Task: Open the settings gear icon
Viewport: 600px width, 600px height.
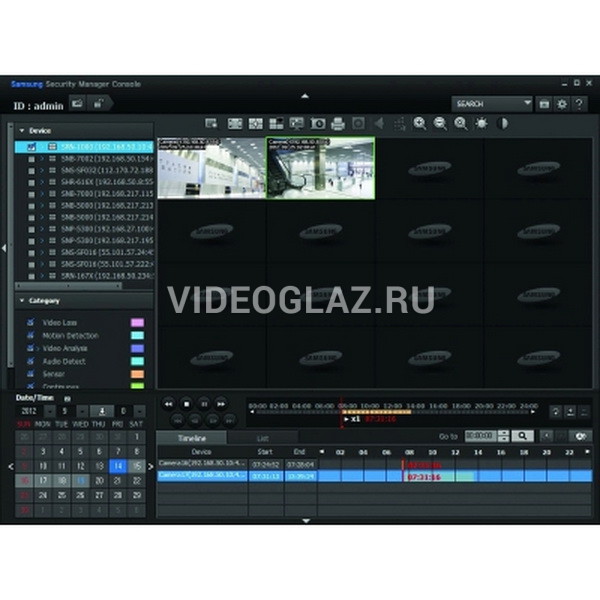Action: click(562, 104)
